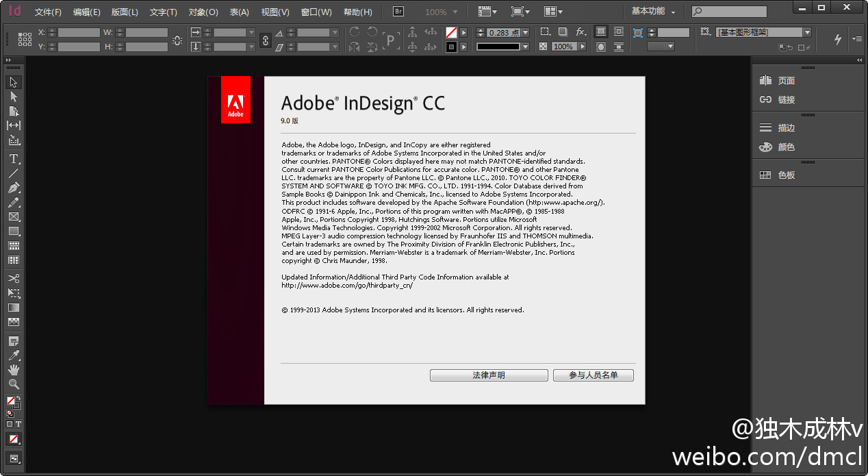
Task: Select the Pen tool
Action: tap(14, 188)
